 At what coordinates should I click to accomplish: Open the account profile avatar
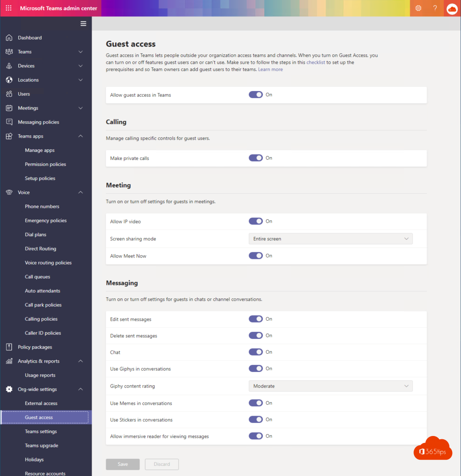point(452,9)
